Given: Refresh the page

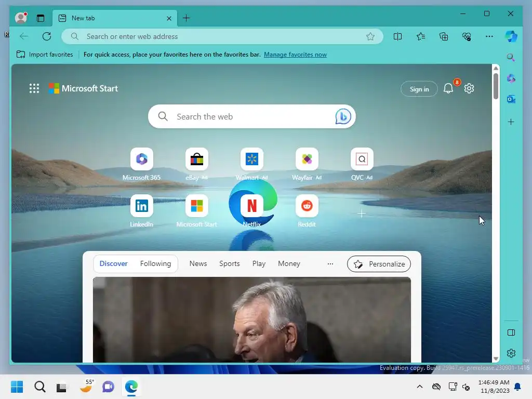Looking at the screenshot, I should (x=47, y=36).
